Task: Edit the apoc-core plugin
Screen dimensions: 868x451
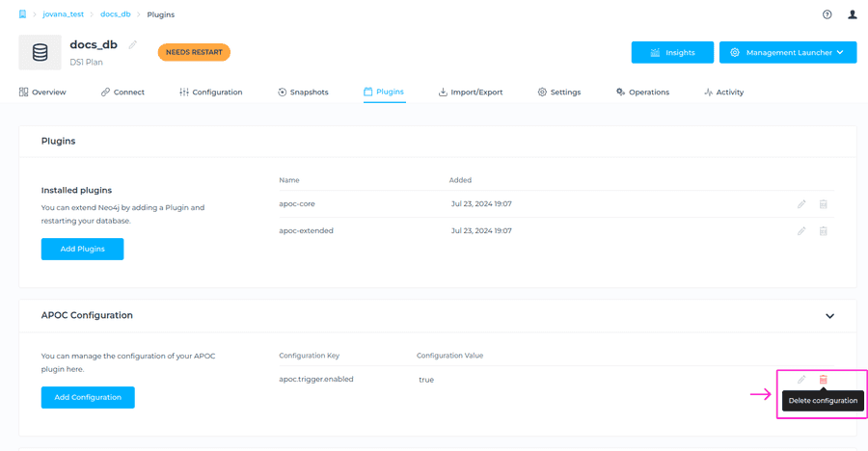Action: point(801,204)
